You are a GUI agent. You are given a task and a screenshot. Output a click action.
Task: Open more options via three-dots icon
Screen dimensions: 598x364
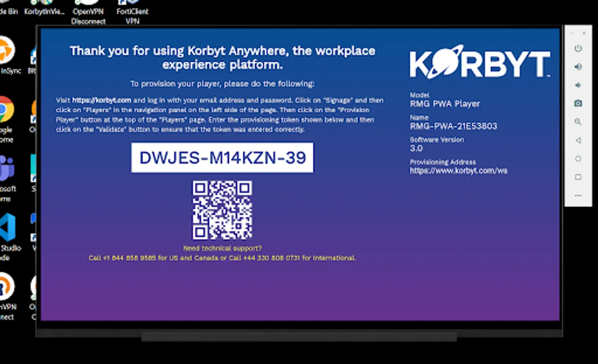578,195
